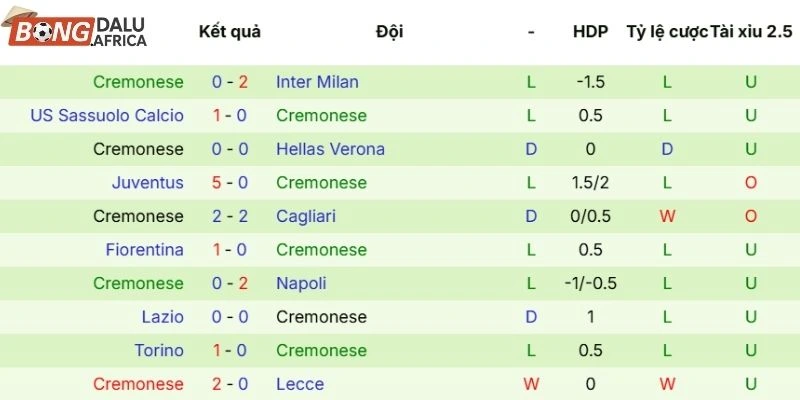This screenshot has height=400, width=800.
Task: Open the Cagliari team link
Action: tap(306, 216)
